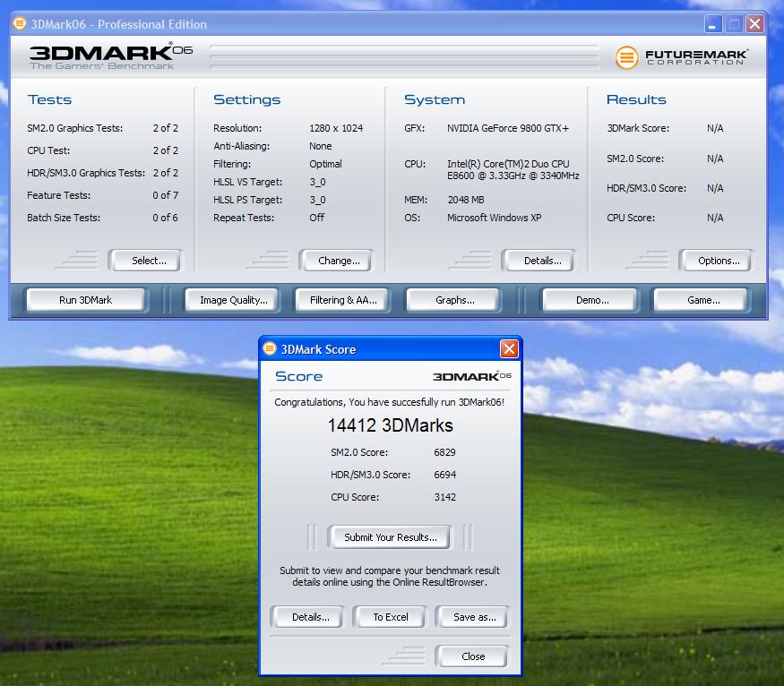Click the 3DMark Score dialog title icon
Image resolution: width=784 pixels, height=686 pixels.
(x=270, y=348)
